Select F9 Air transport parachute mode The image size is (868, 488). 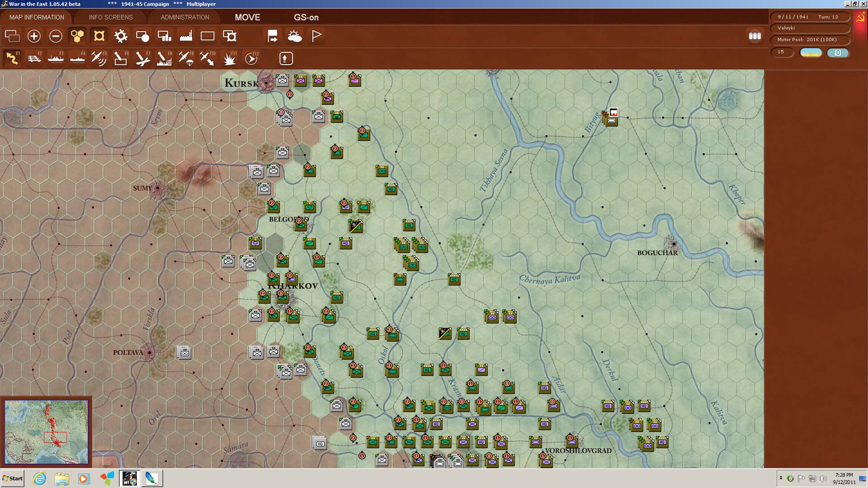point(186,58)
